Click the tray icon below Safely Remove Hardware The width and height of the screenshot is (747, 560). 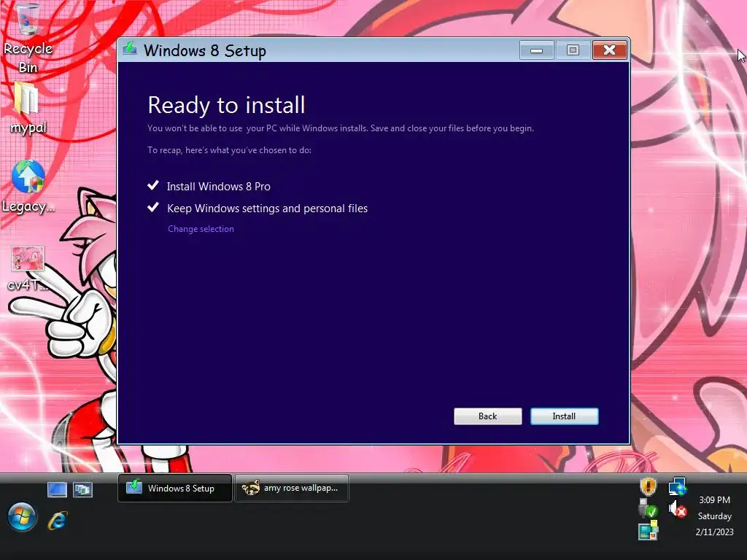pyautogui.click(x=649, y=530)
